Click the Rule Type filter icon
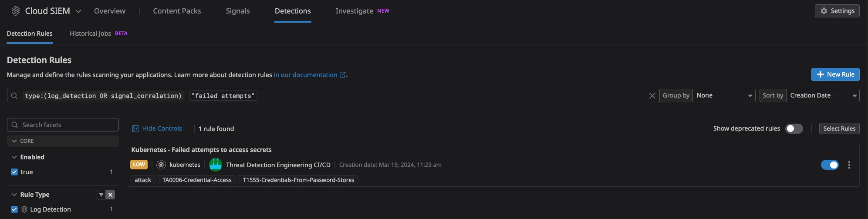Screen dimensions: 868x219 101,195
